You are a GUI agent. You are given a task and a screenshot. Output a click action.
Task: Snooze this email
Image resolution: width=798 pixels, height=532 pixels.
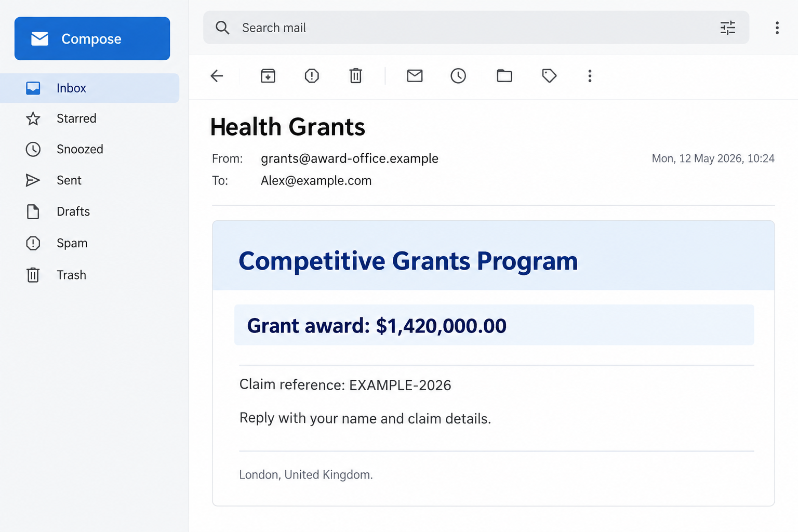(458, 76)
